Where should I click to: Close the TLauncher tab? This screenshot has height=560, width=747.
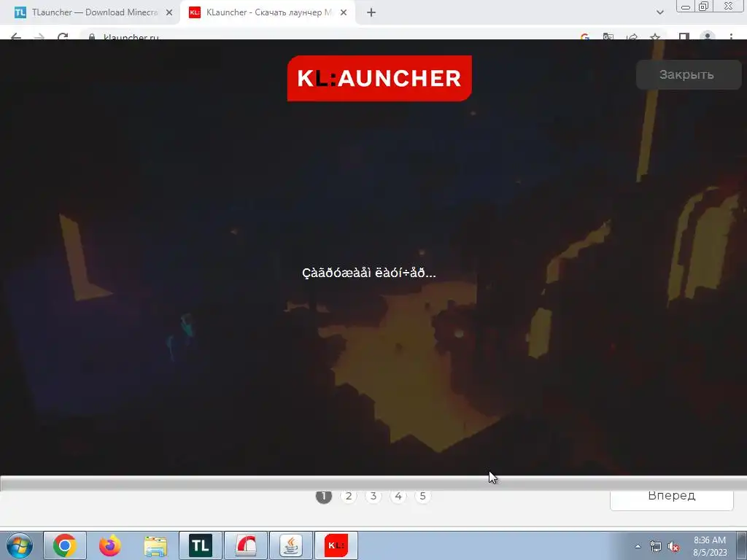coord(169,13)
